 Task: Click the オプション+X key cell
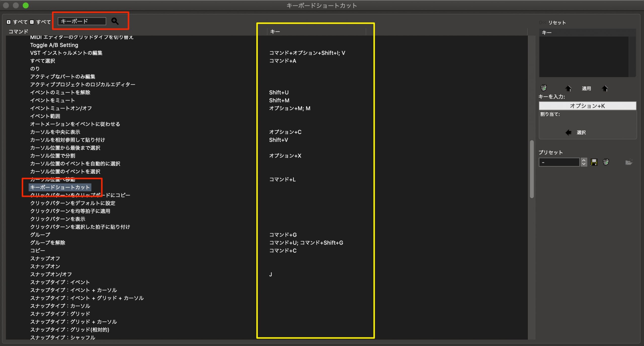pos(285,156)
